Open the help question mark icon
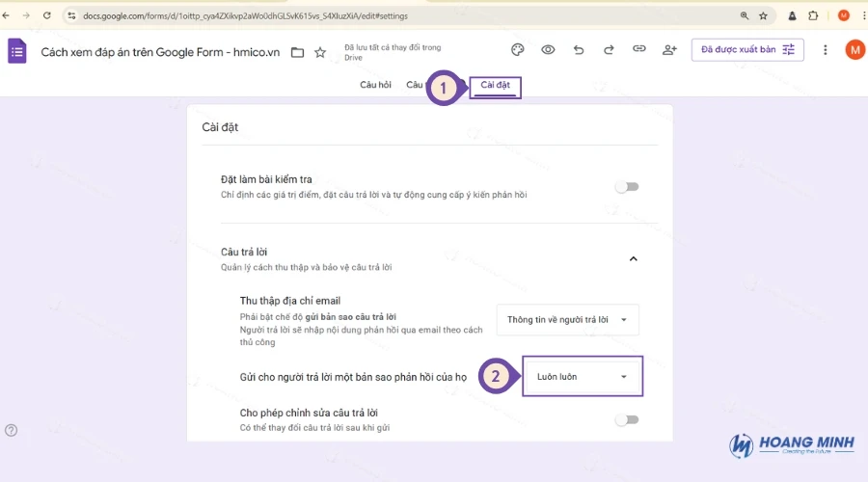Image resolution: width=868 pixels, height=482 pixels. [11, 431]
